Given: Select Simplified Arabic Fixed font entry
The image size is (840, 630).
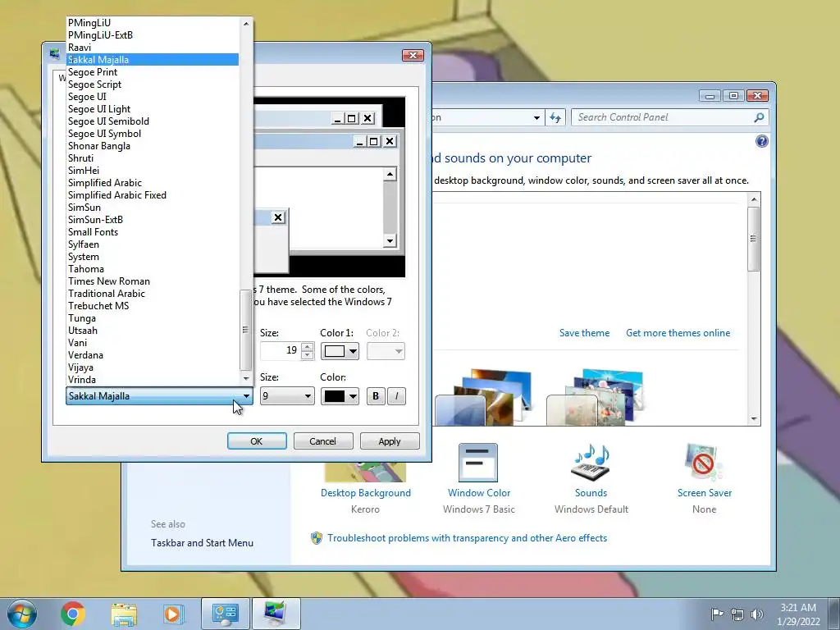Looking at the screenshot, I should 152,195.
